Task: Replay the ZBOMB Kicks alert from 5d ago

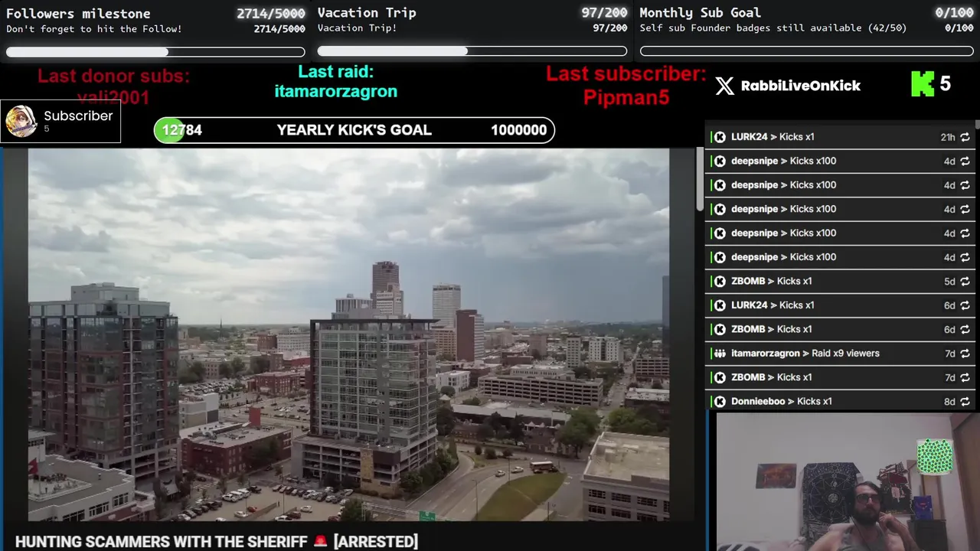Action: tap(965, 282)
